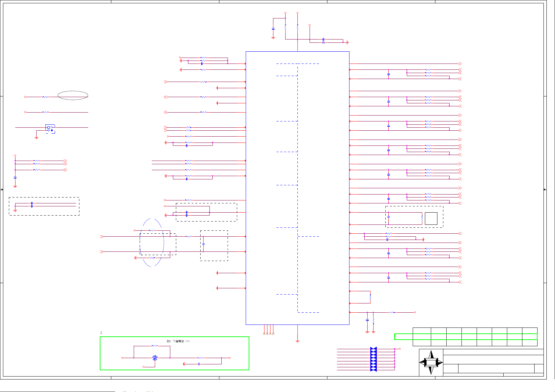555x392 pixels.
Task: Select the MOSFET transistor symbol in the green box
Action: tap(155, 358)
